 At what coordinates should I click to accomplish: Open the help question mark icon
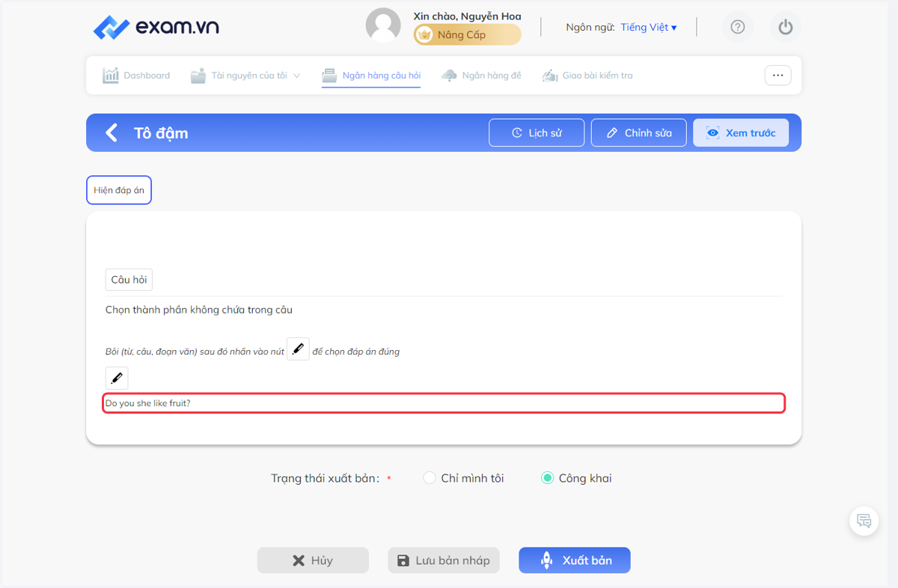(738, 28)
